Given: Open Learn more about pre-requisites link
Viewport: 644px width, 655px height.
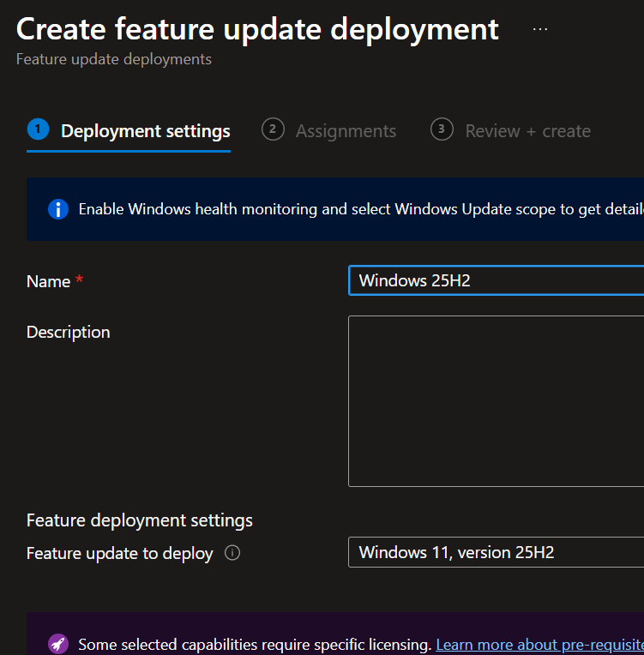Looking at the screenshot, I should click(x=539, y=644).
